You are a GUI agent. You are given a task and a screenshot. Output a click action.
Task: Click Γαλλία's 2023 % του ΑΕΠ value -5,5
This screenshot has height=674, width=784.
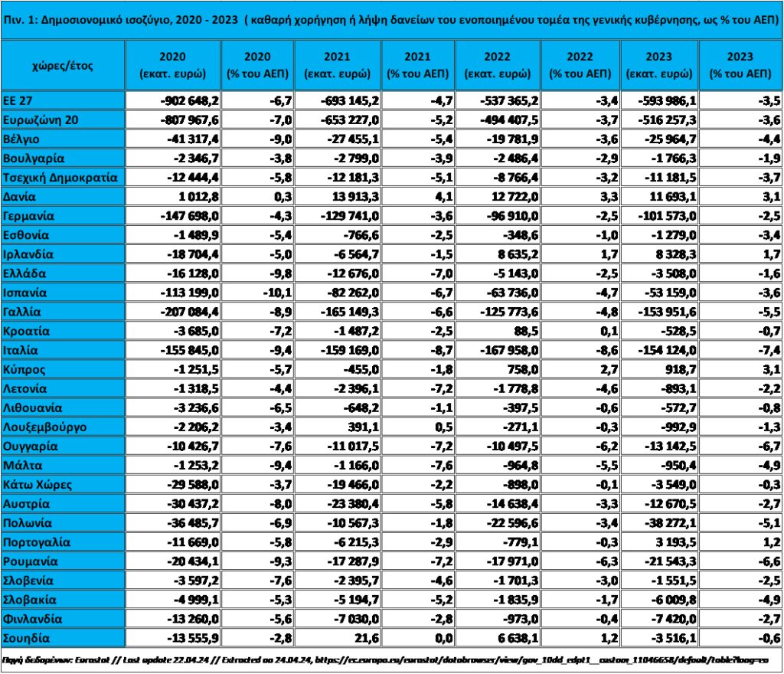[x=768, y=312]
